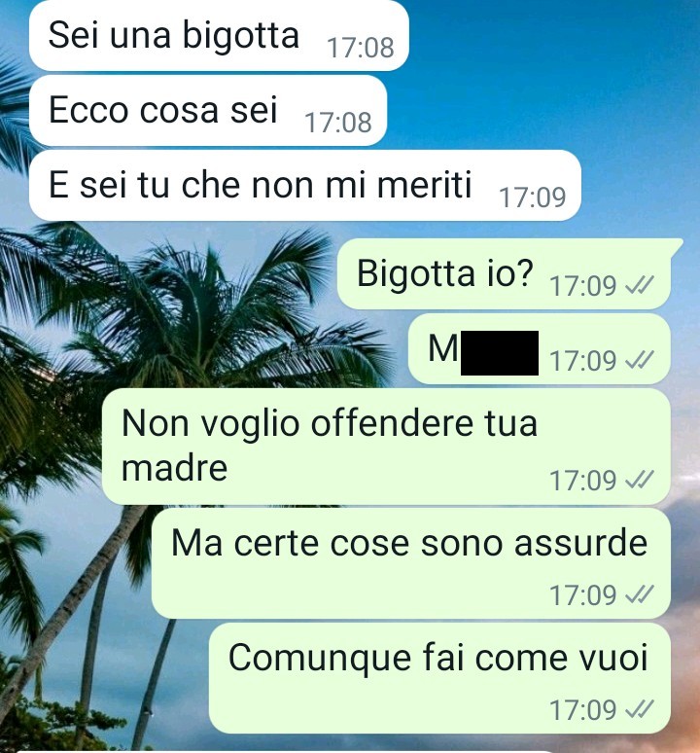Click the black censor box in the message

coord(500,352)
